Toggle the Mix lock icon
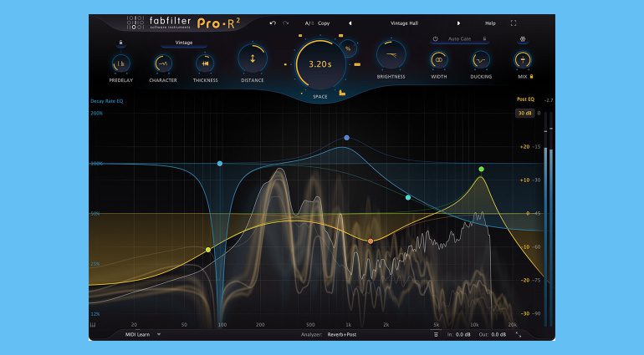 pyautogui.click(x=531, y=77)
